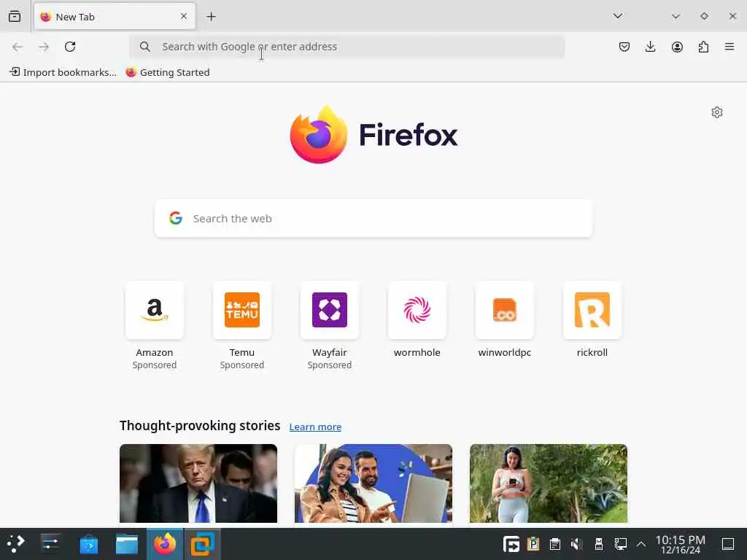
Task: Open System Settings from taskbar
Action: pos(50,544)
